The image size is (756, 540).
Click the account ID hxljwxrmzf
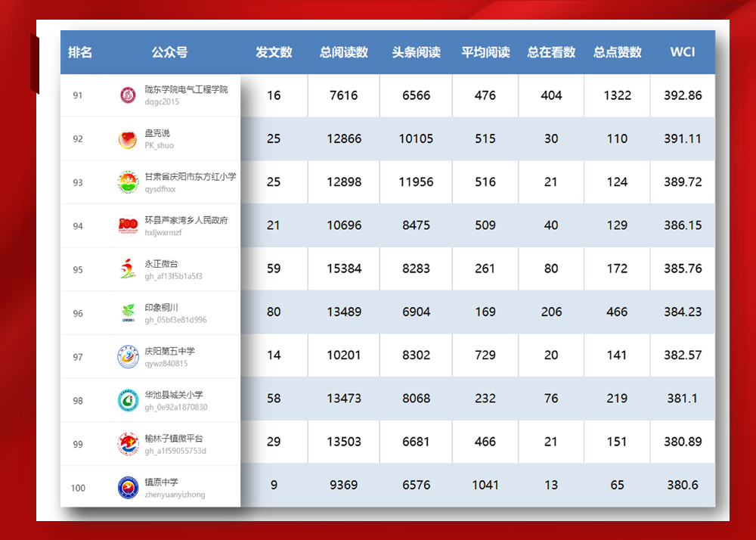click(x=163, y=232)
